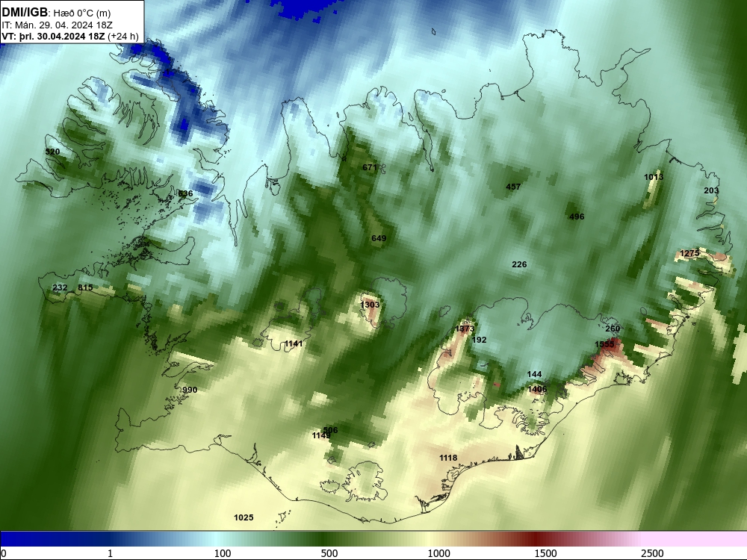Screen dimensions: 747x560
Task: Select the 1118 value label
Action: (448, 458)
